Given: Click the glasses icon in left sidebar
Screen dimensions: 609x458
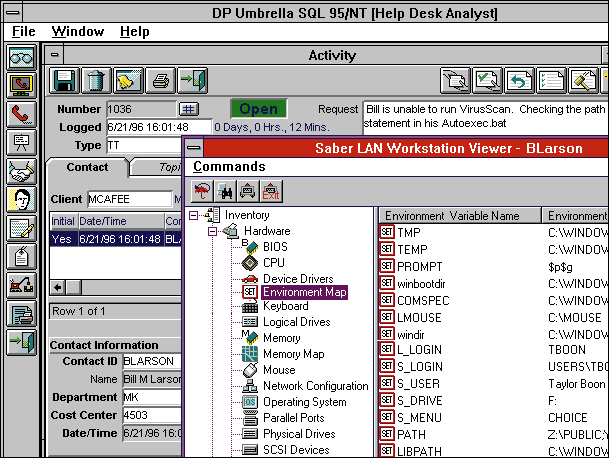Looking at the screenshot, I should pyautogui.click(x=22, y=57).
